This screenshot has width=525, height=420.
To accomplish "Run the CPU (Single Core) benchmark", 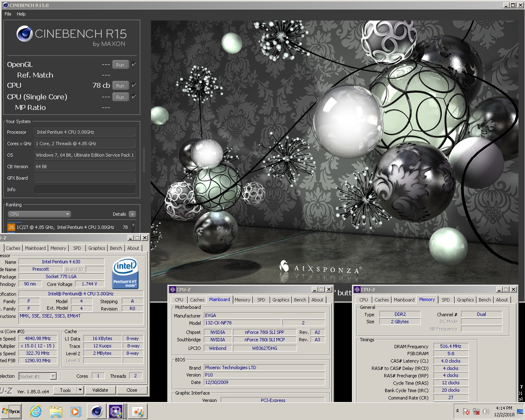I will pos(120,97).
